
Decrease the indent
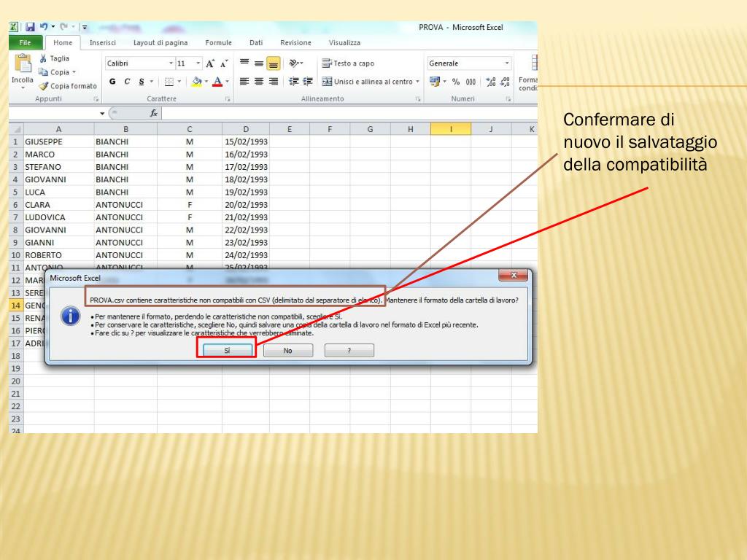click(294, 82)
